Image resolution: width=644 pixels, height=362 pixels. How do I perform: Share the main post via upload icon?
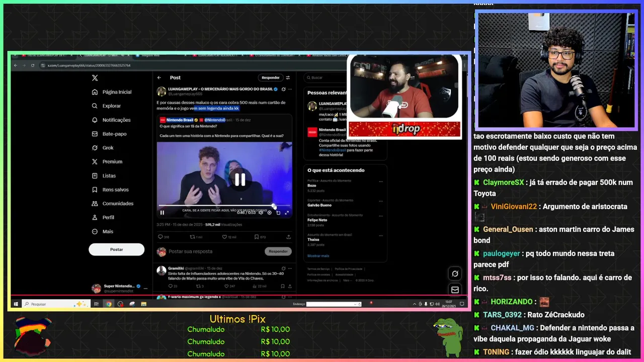point(288,237)
